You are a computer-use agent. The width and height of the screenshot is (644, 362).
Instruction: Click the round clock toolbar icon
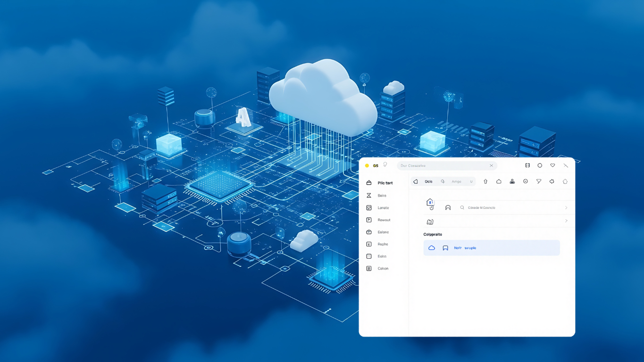[525, 181]
